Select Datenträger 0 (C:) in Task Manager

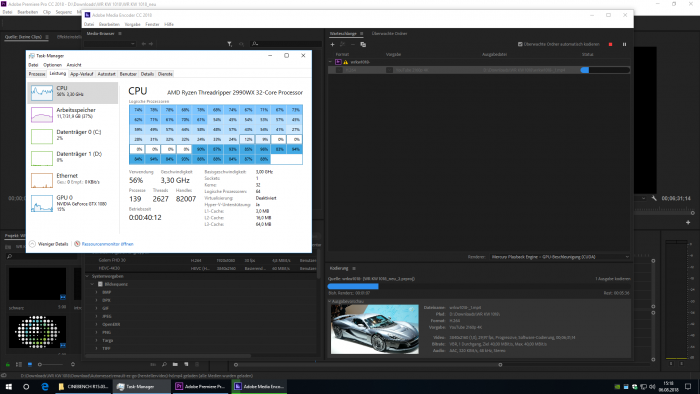(x=73, y=136)
